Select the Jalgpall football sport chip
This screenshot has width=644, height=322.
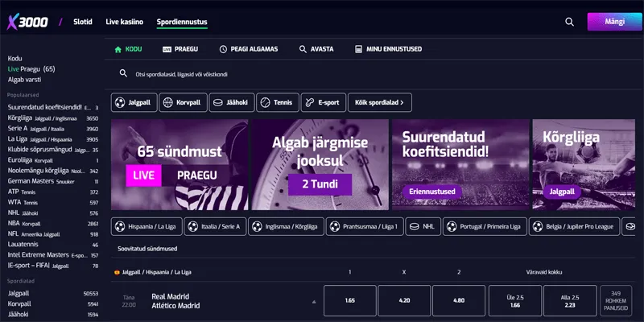coord(134,103)
